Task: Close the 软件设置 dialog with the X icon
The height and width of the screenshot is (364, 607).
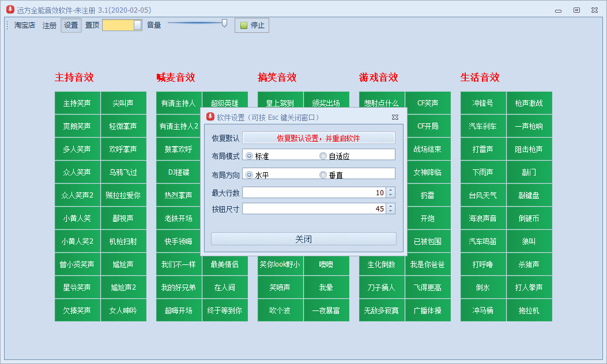Action: [395, 117]
